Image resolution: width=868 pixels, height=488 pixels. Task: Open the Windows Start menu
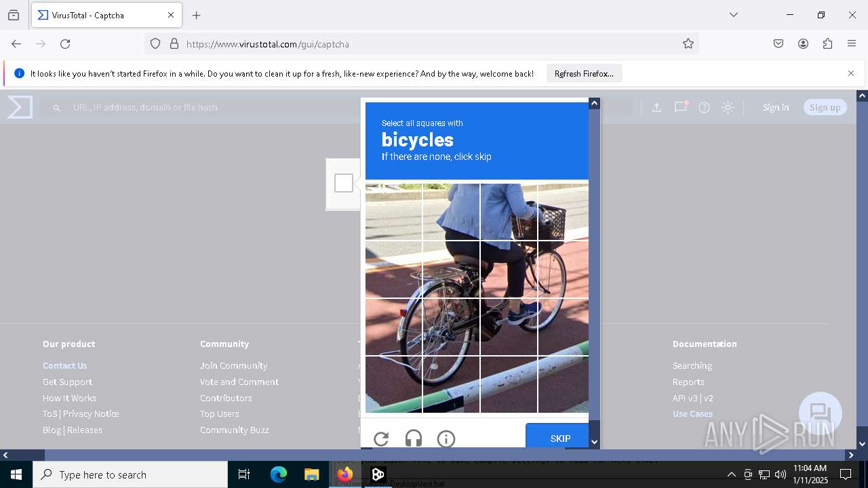coord(16,474)
